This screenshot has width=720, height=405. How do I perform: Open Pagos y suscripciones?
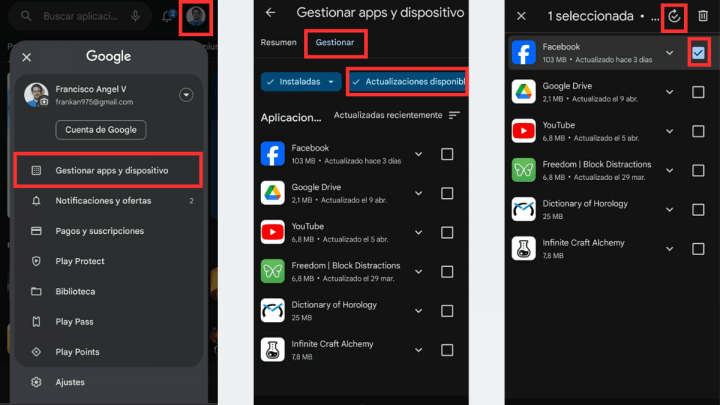pyautogui.click(x=108, y=231)
